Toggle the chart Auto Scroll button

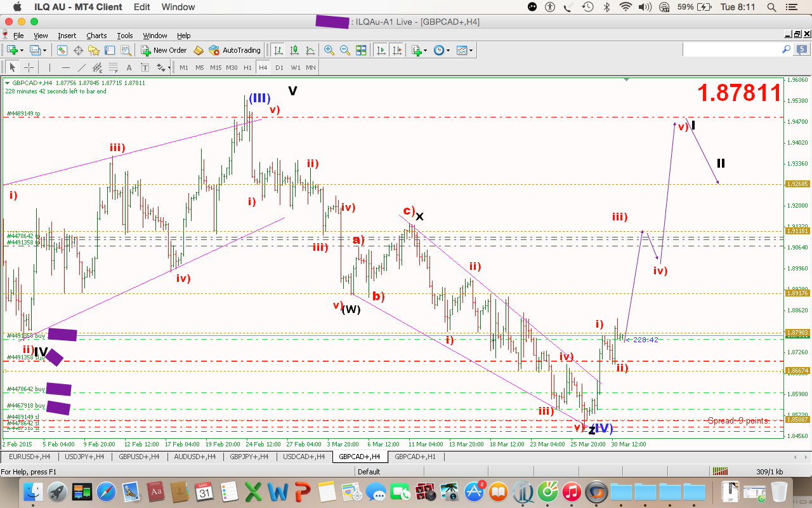(x=380, y=50)
